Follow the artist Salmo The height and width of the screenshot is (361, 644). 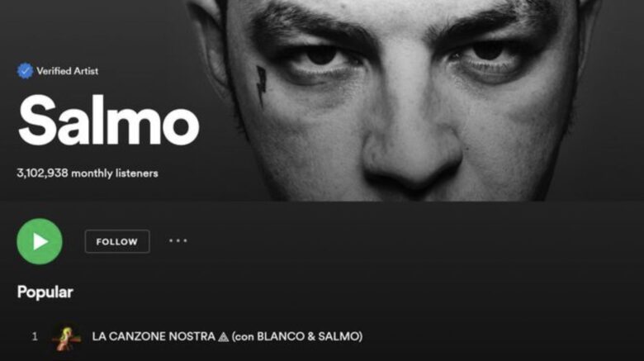tap(117, 241)
